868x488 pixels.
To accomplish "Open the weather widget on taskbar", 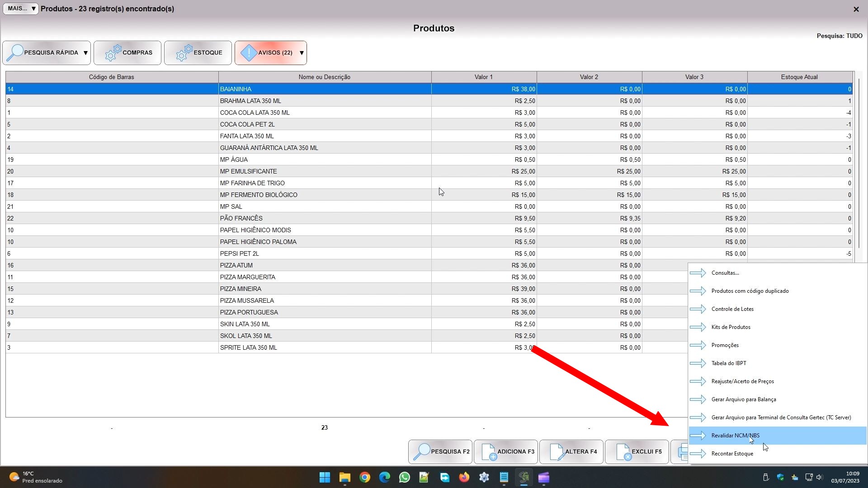I will (x=35, y=477).
